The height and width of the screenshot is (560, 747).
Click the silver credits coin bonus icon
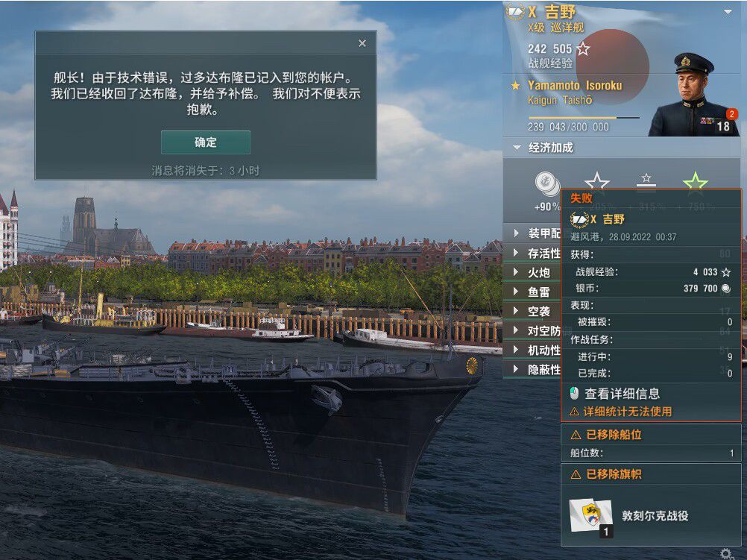point(546,183)
